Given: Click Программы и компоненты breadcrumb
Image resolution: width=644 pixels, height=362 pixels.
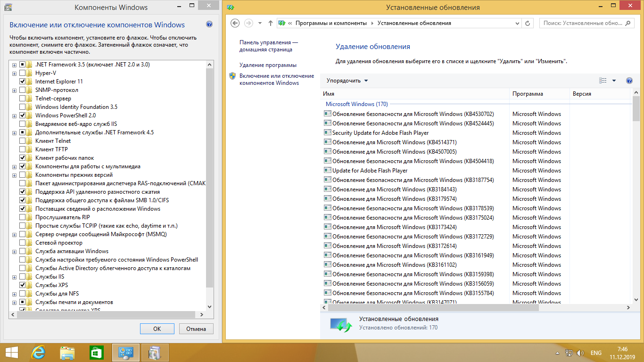Looking at the screenshot, I should pos(331,23).
